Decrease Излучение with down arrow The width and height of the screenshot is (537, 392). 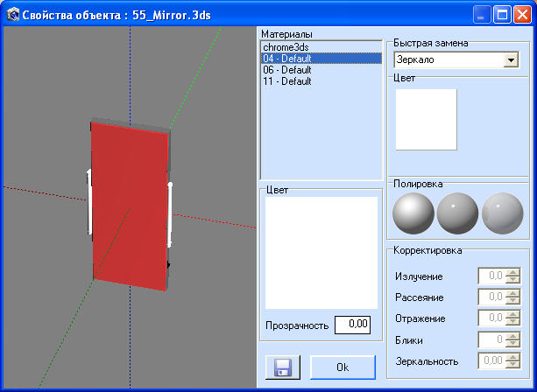point(512,279)
